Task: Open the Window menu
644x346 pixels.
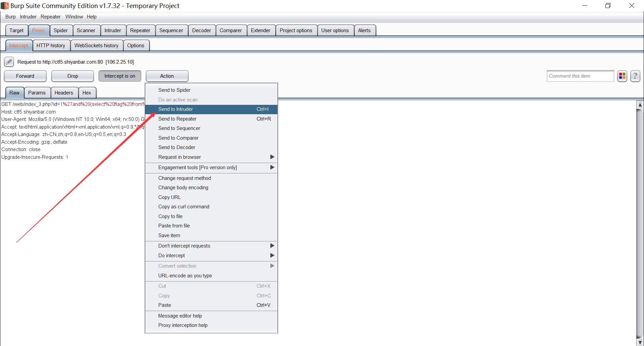Action: click(74, 17)
